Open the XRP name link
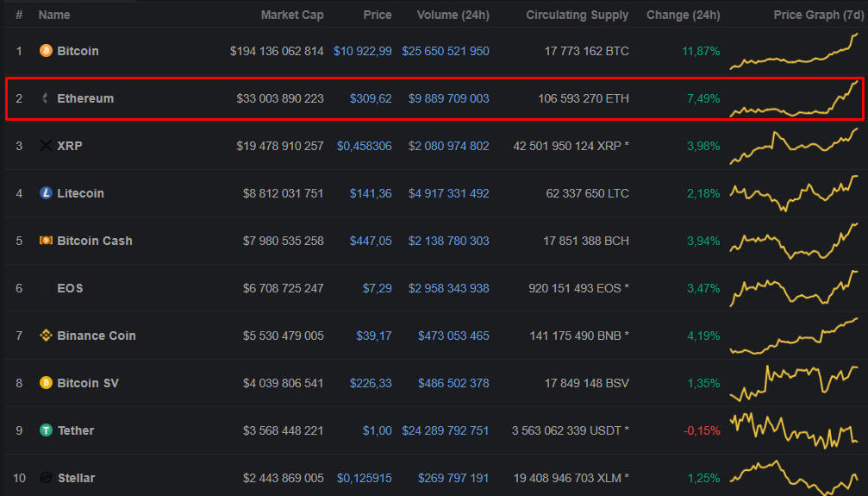This screenshot has height=496, width=868. point(70,146)
